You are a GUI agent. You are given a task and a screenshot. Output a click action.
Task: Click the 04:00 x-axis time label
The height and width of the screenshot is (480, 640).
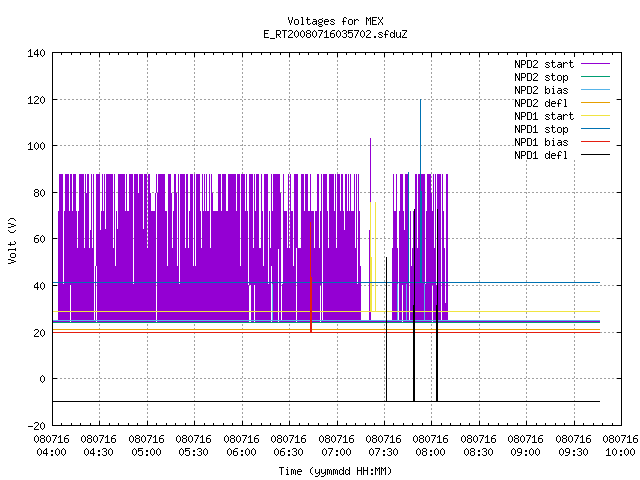point(51,452)
